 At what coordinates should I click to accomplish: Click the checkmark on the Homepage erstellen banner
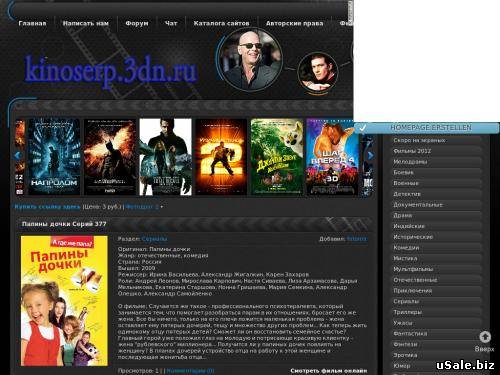click(x=362, y=128)
